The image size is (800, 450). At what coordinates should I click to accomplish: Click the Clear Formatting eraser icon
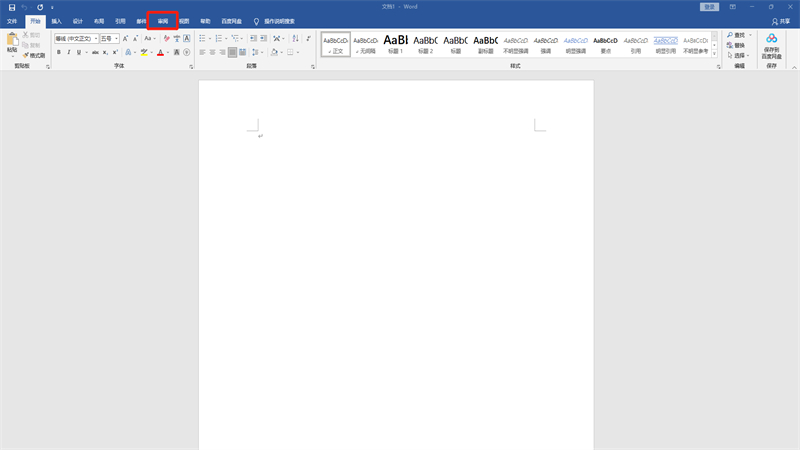(166, 38)
